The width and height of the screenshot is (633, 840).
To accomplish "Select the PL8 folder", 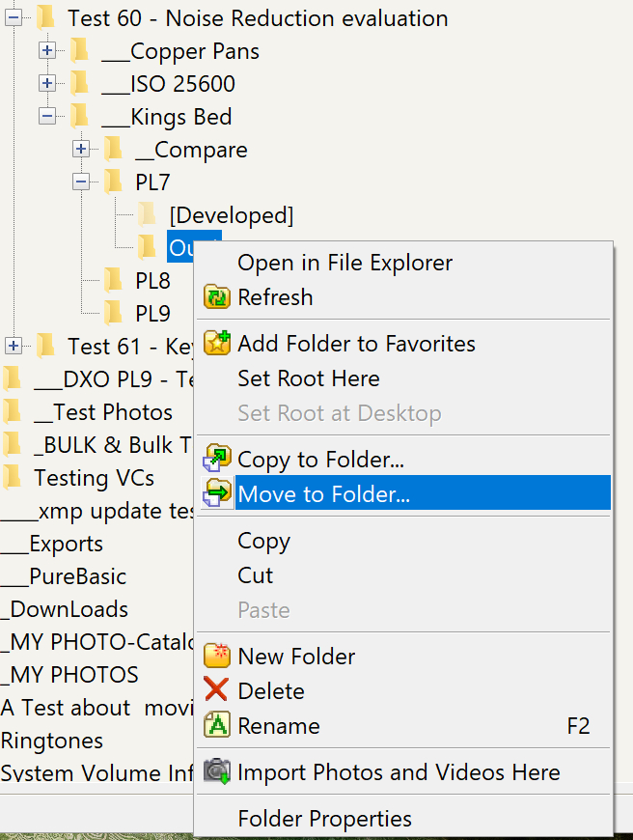I will point(152,281).
